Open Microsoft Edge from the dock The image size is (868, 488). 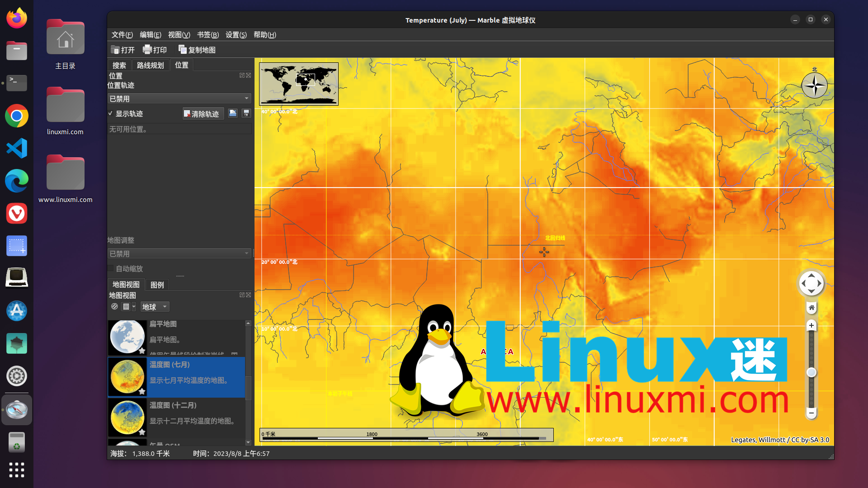click(x=17, y=181)
